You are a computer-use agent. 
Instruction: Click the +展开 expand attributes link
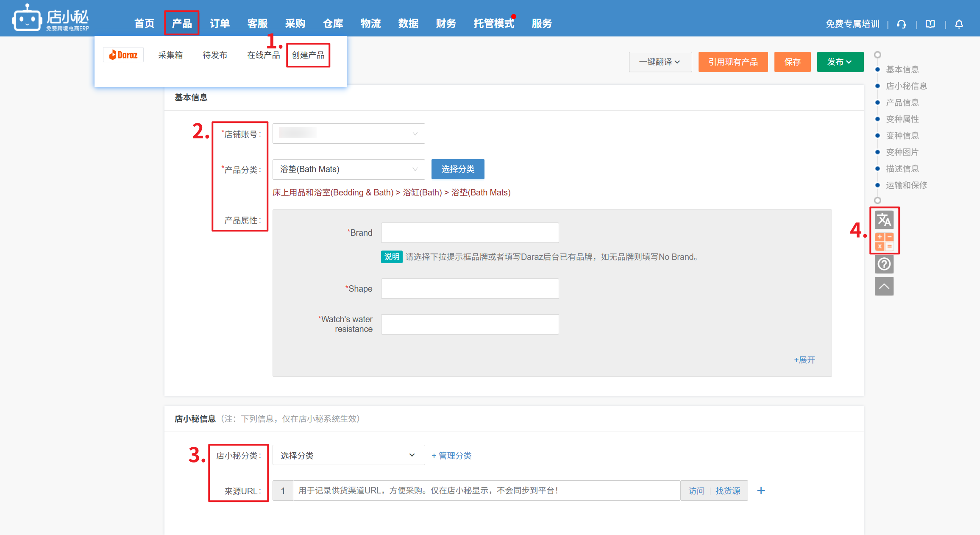(804, 360)
